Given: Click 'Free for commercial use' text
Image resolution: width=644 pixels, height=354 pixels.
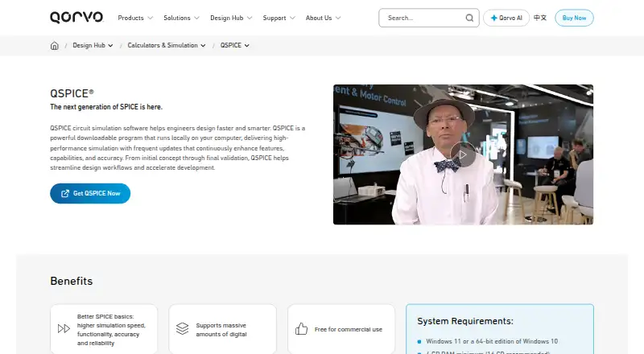Looking at the screenshot, I should click(x=349, y=329).
